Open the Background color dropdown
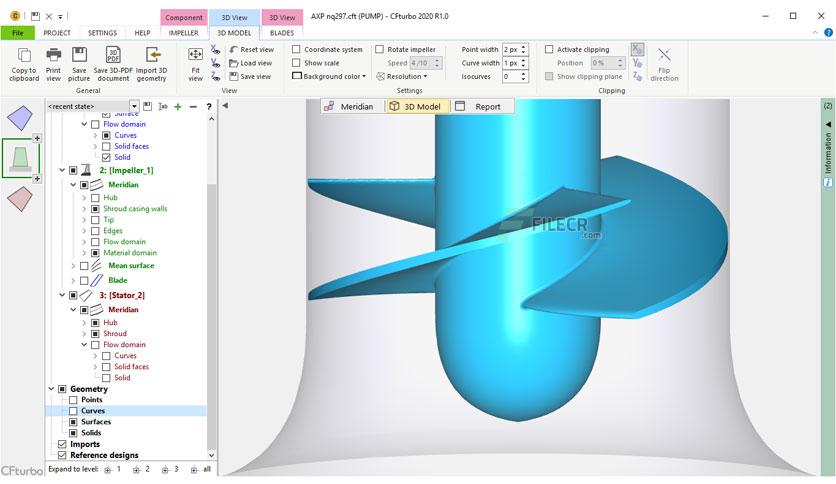 pyautogui.click(x=329, y=76)
